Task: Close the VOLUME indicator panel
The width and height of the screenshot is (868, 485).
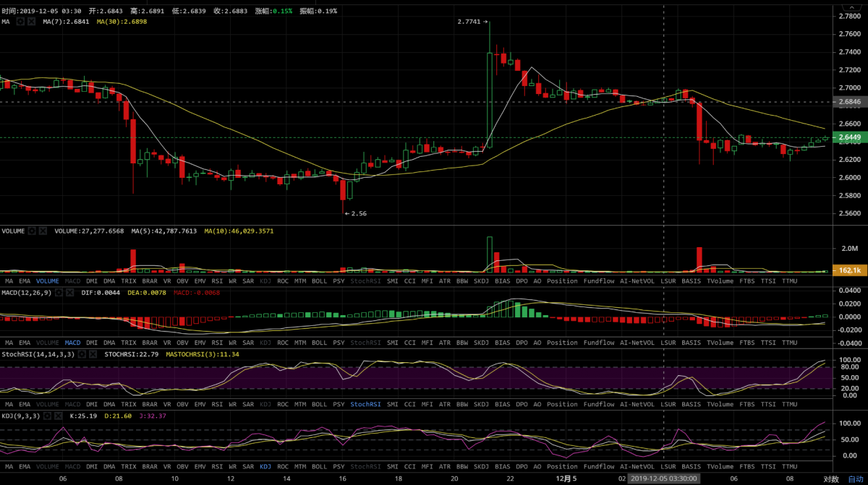Action: click(x=43, y=231)
